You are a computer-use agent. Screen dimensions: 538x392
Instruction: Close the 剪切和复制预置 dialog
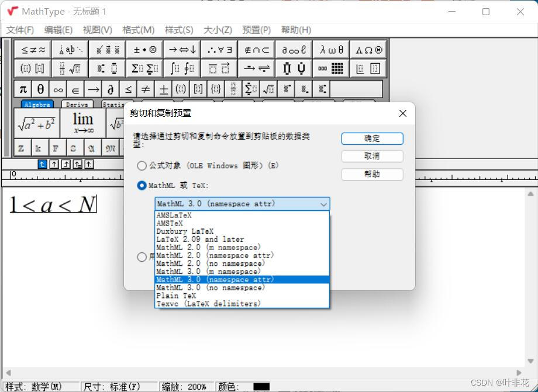click(403, 113)
